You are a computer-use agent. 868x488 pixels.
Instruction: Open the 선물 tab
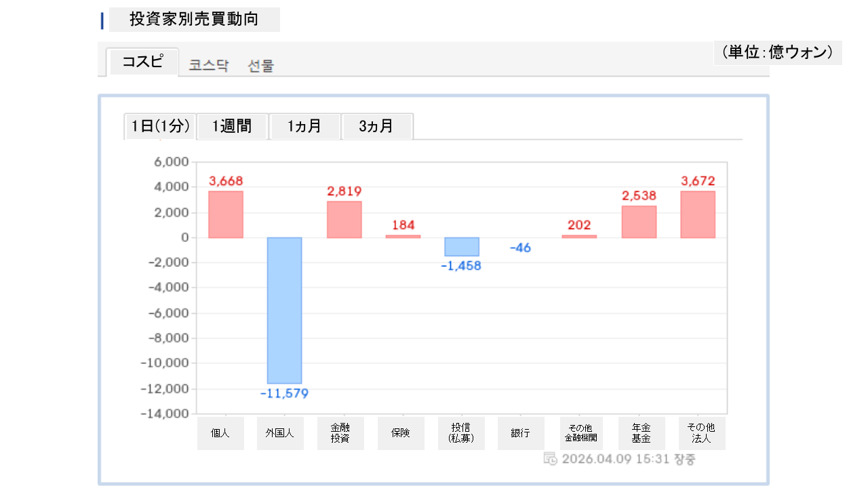pos(261,66)
